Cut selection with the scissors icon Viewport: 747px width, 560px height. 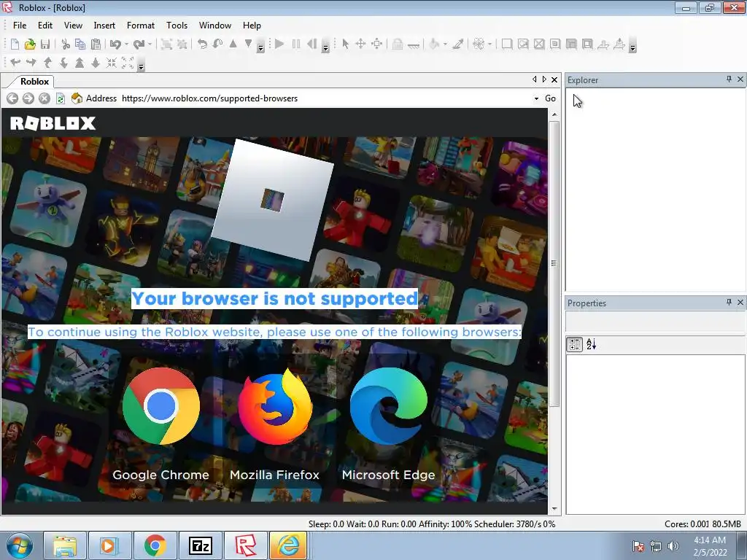point(66,44)
